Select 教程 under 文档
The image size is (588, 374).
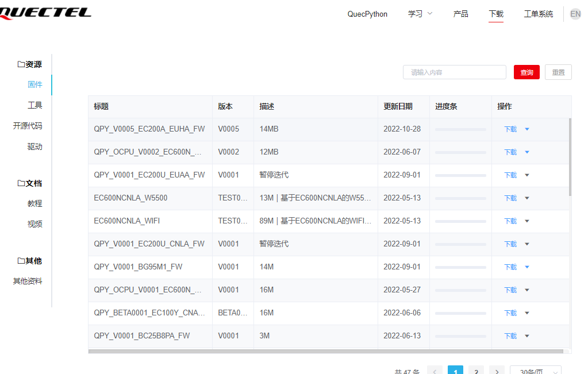(x=34, y=203)
